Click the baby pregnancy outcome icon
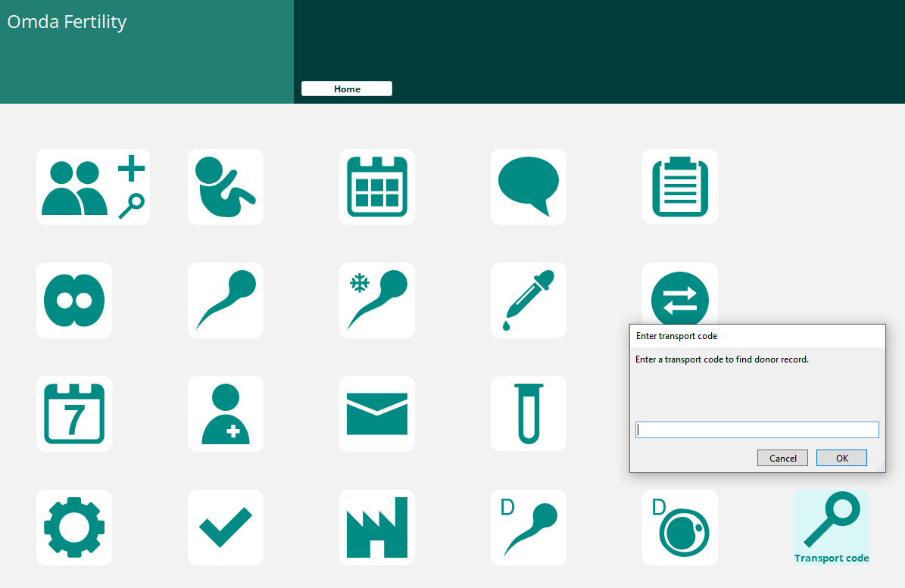Screen dimensions: 905x588 pyautogui.click(x=226, y=187)
